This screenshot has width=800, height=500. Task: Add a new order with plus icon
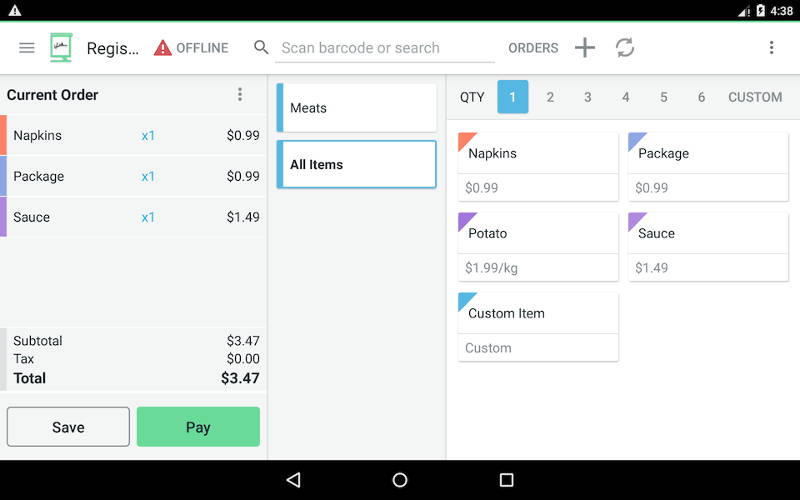point(585,47)
